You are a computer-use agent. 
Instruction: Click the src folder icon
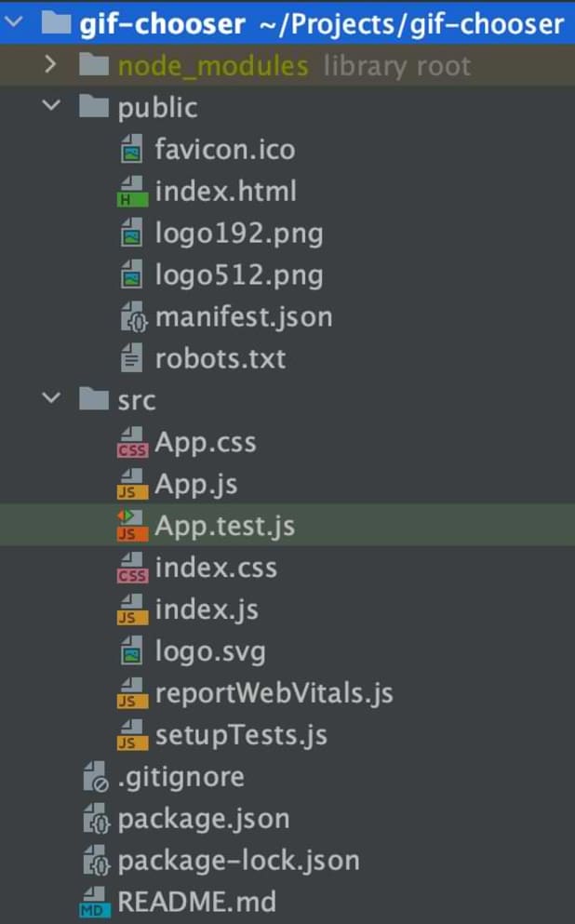click(x=94, y=399)
